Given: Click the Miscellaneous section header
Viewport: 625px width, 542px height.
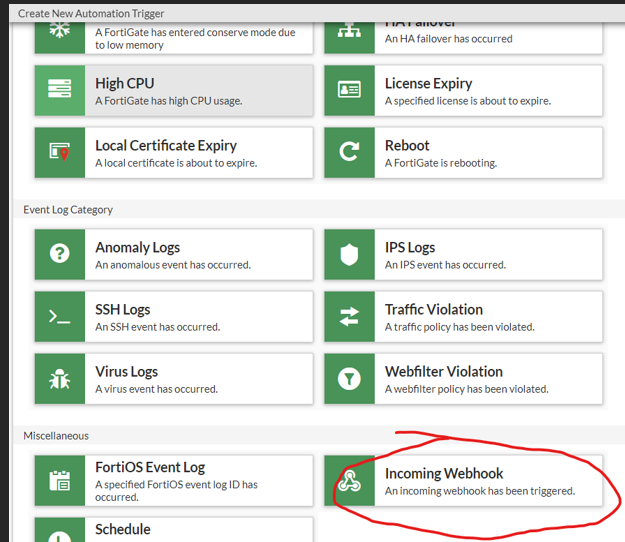Looking at the screenshot, I should 56,436.
